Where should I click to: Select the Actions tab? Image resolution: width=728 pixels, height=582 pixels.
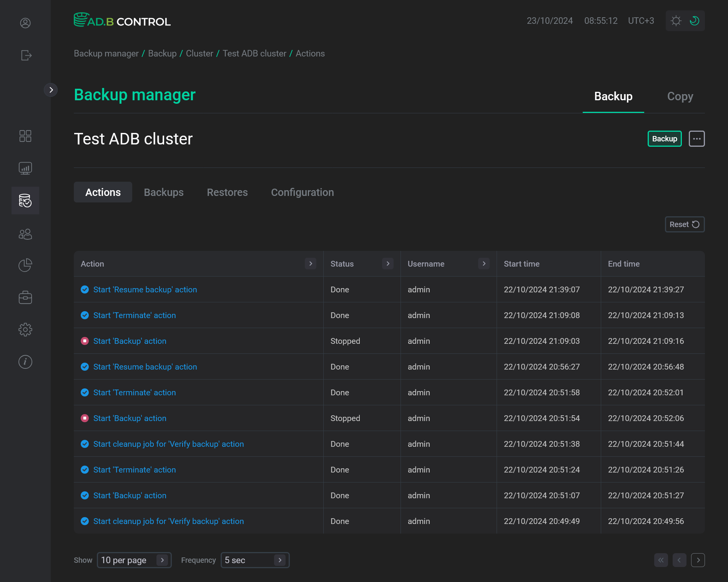[103, 192]
